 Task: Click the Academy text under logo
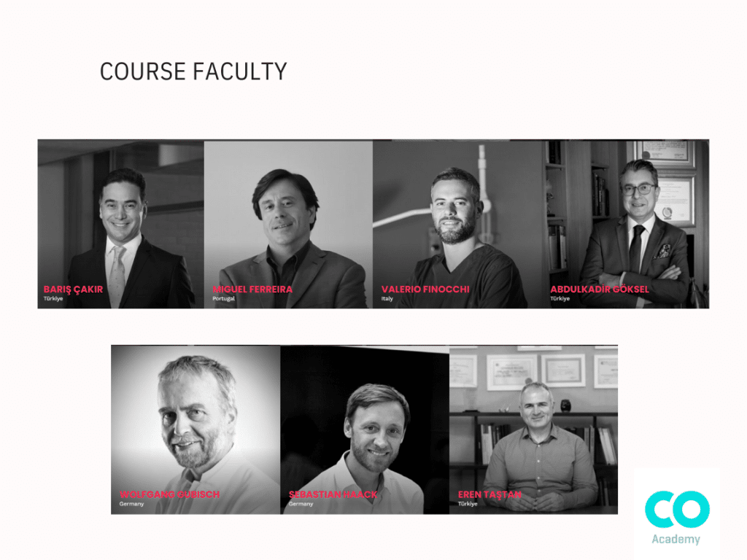click(x=676, y=539)
